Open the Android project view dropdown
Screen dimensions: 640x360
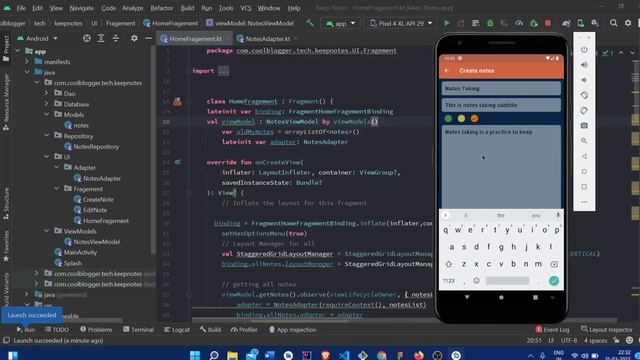[x=37, y=38]
